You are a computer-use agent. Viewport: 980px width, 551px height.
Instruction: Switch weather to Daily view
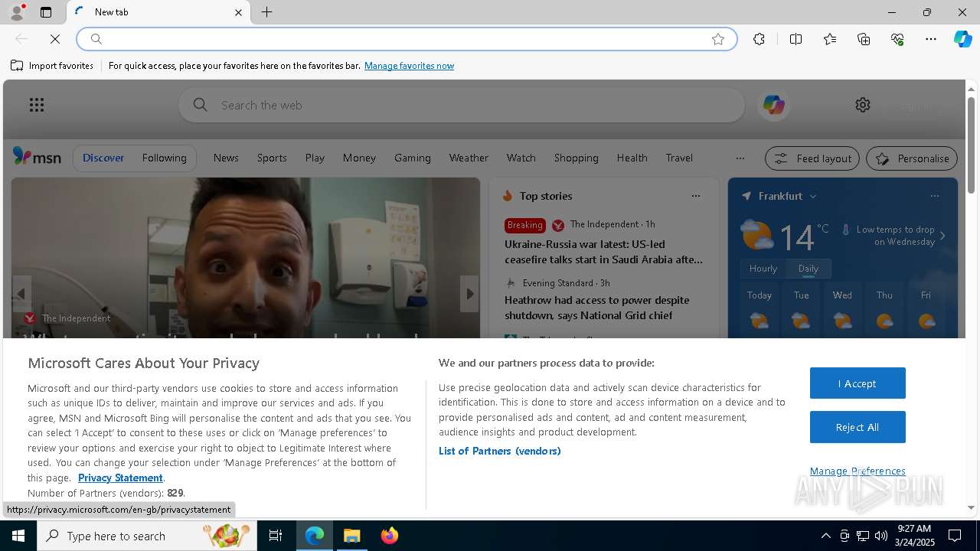(x=808, y=269)
